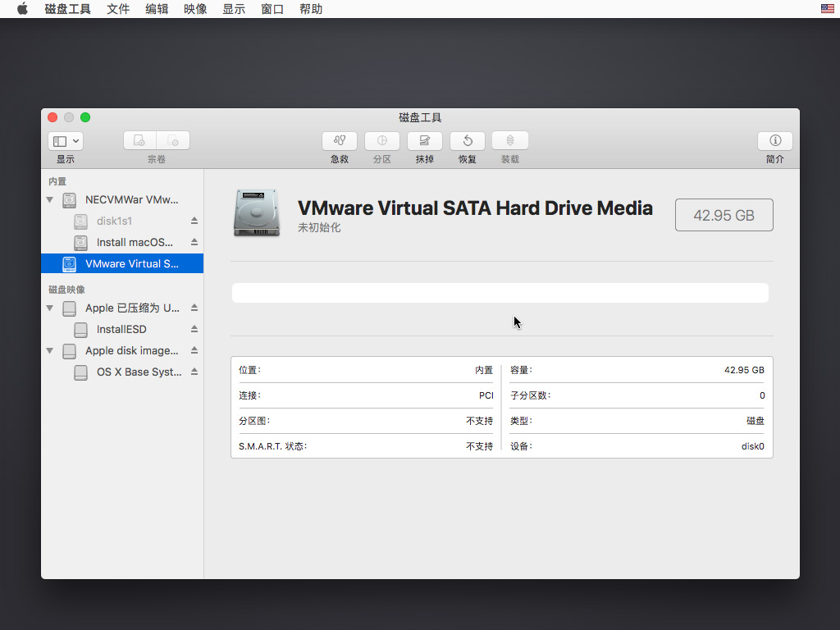The width and height of the screenshot is (840, 630).
Task: Click the 子分区数 label
Action: (531, 395)
